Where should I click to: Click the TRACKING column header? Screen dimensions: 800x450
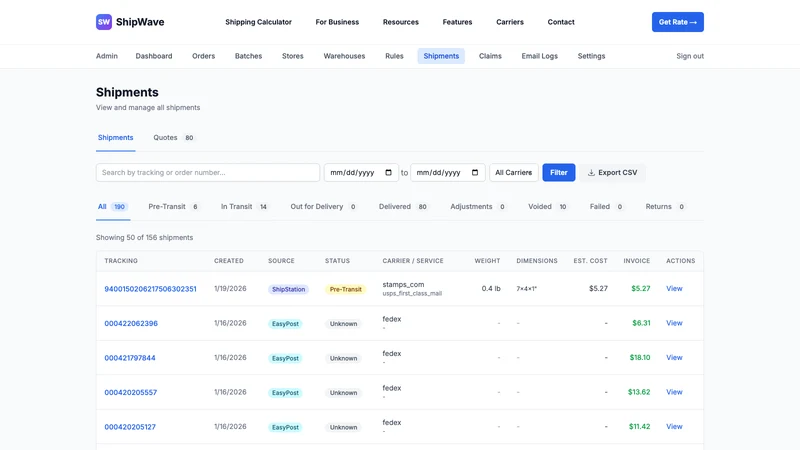[121, 261]
